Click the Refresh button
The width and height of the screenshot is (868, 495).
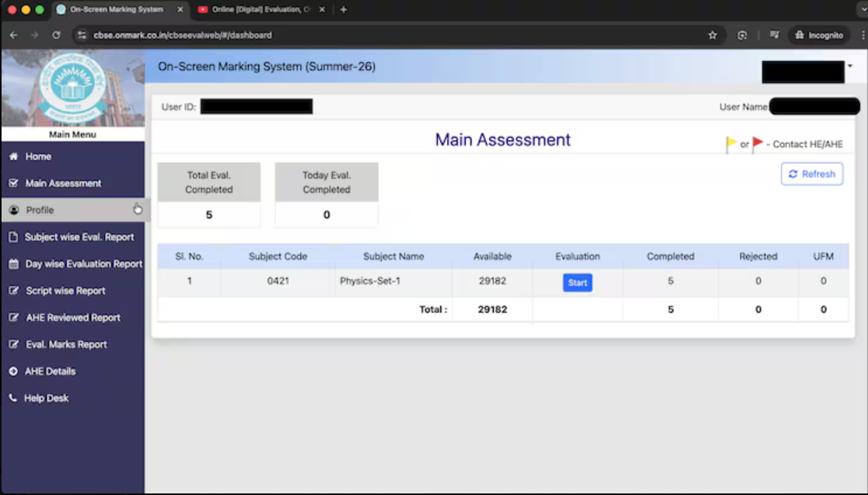[812, 173]
